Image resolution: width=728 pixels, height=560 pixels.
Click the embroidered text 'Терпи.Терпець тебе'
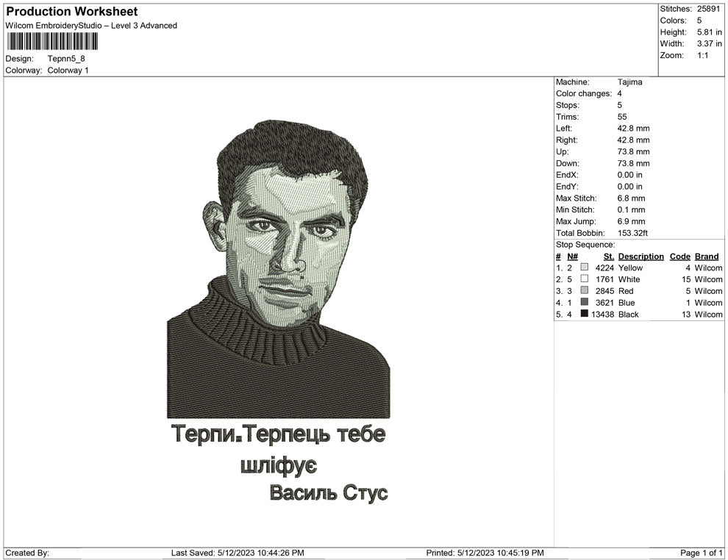point(279,435)
